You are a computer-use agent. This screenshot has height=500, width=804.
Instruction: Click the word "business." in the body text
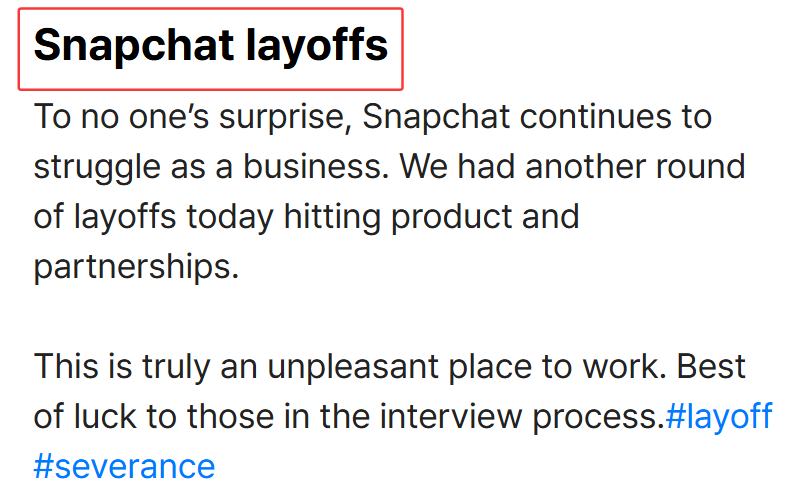point(316,167)
